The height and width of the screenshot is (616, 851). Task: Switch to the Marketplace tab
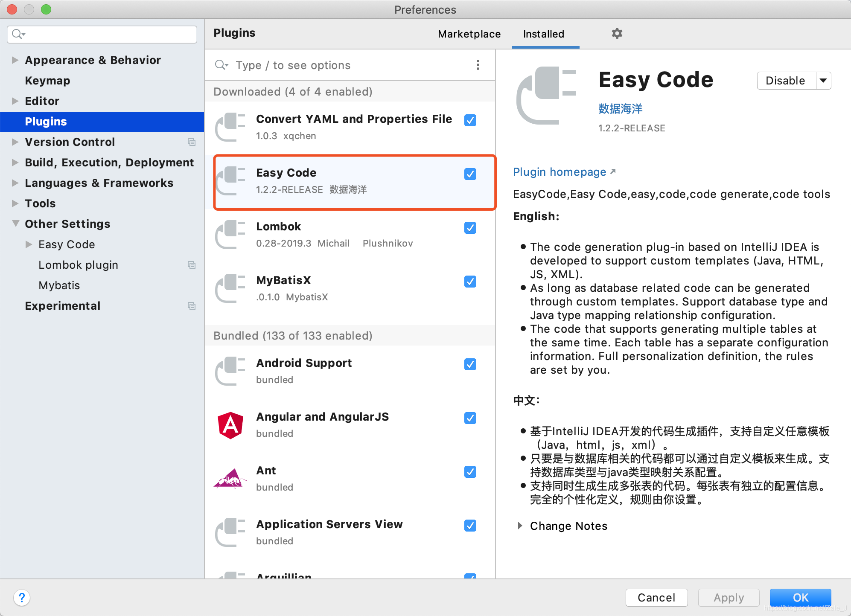tap(469, 34)
